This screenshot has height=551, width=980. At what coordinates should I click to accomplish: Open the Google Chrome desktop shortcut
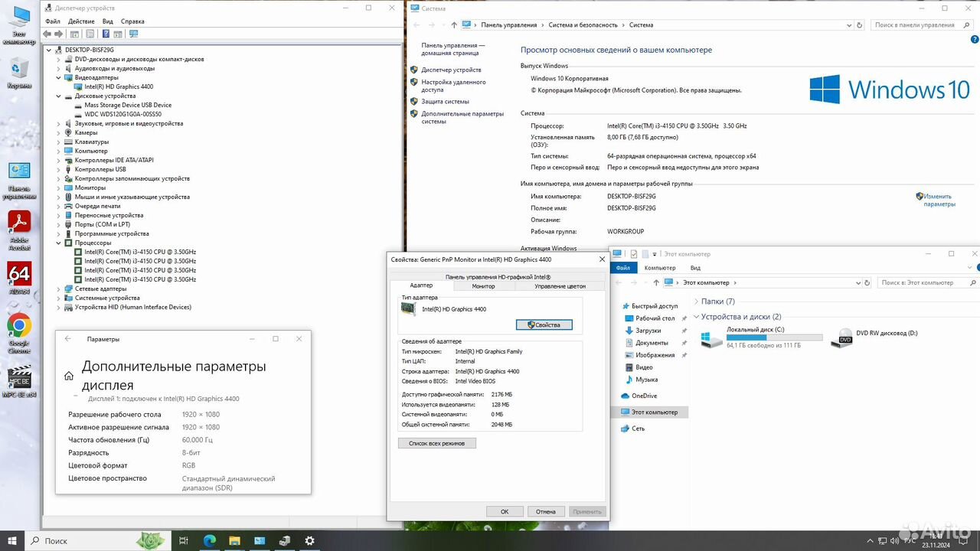tap(19, 331)
